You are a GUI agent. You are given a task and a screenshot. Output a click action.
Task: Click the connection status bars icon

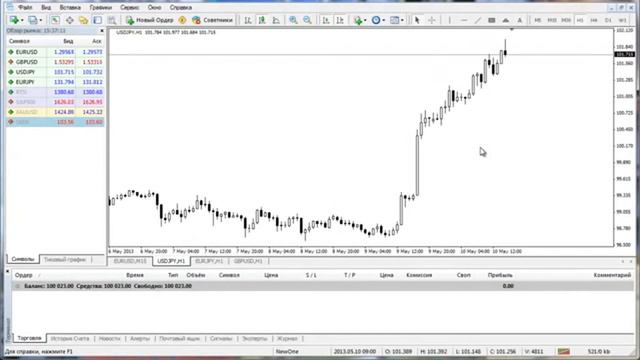pos(564,351)
